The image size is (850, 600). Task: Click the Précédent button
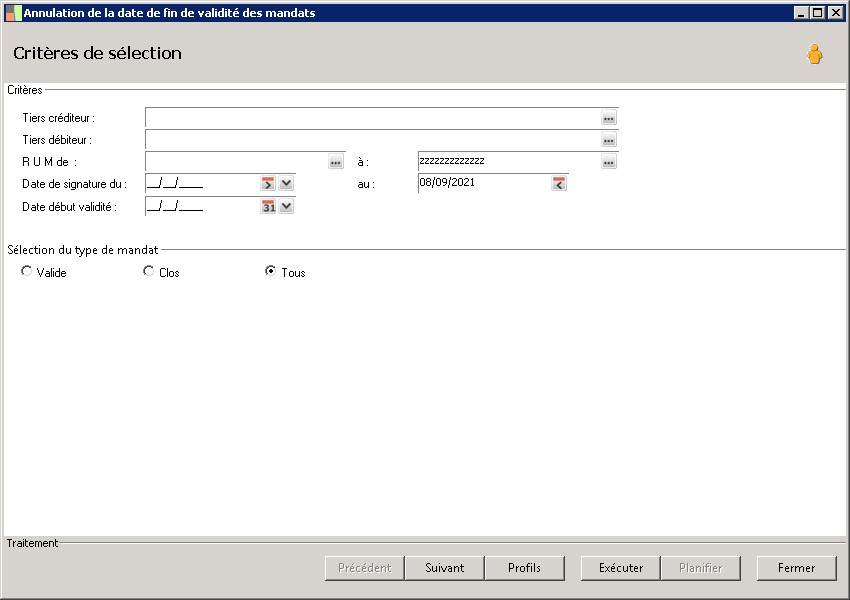(365, 568)
